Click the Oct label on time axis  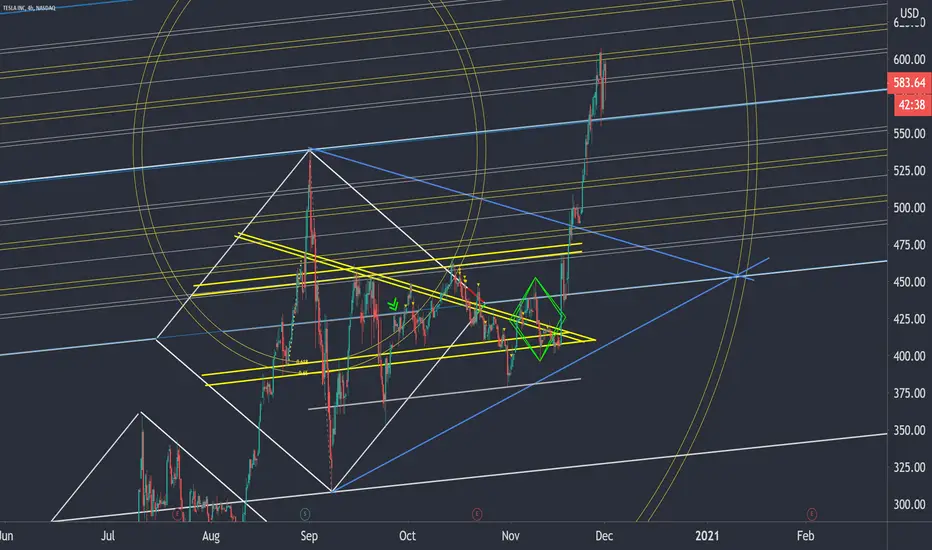tap(407, 536)
